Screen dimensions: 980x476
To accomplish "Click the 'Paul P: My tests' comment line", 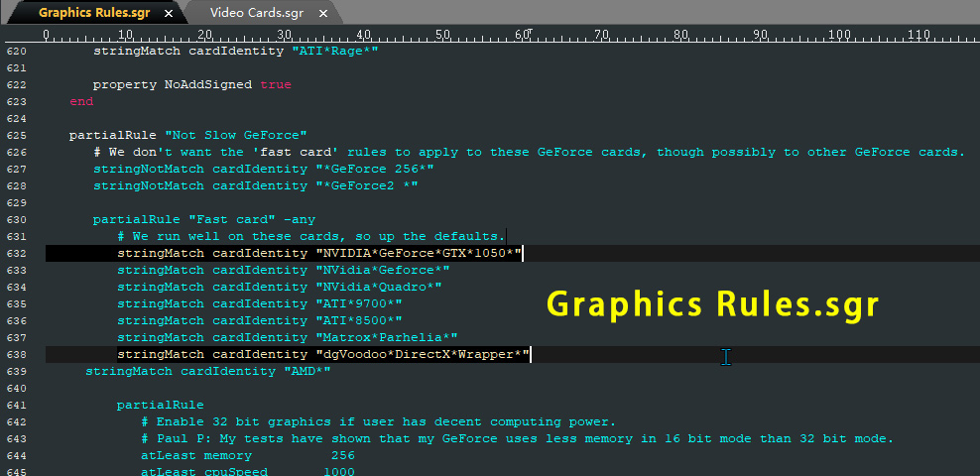I will coord(518,438).
